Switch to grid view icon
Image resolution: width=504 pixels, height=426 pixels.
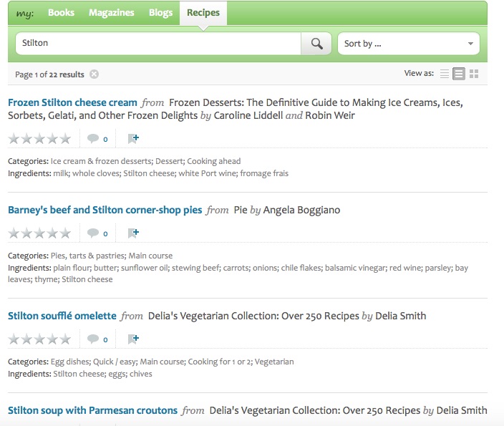click(474, 74)
